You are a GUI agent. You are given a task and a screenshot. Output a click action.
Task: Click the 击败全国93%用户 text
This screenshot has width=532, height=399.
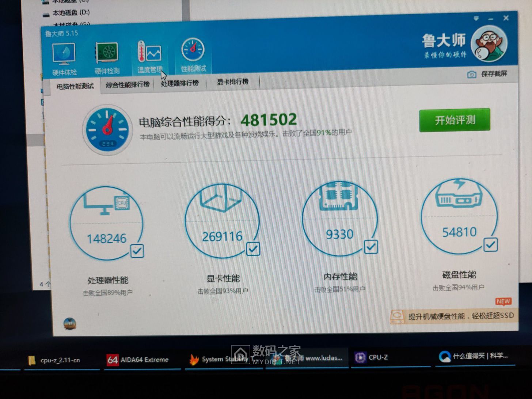223,291
